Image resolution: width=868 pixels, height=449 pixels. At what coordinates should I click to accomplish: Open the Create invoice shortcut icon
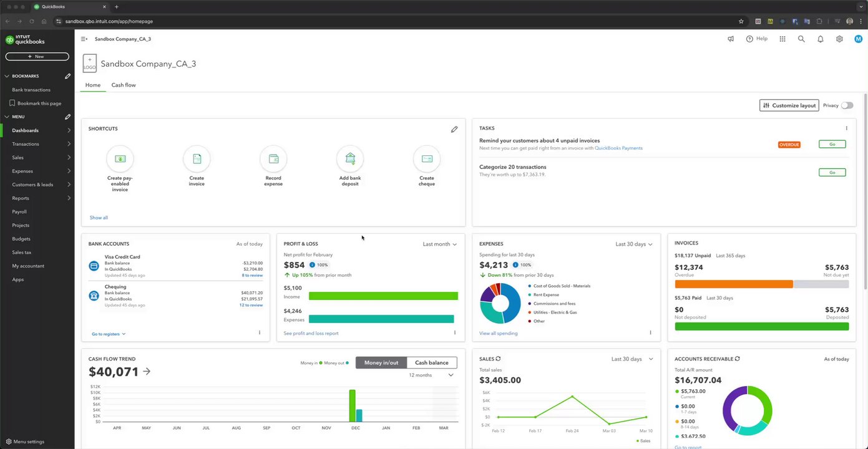197,159
